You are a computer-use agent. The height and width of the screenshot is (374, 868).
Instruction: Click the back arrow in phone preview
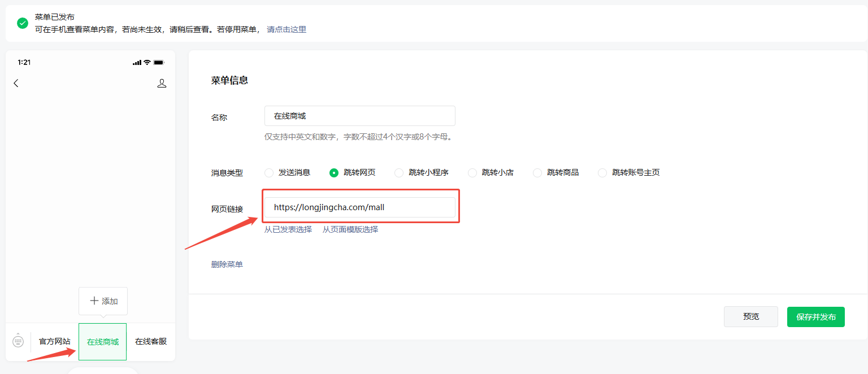16,83
